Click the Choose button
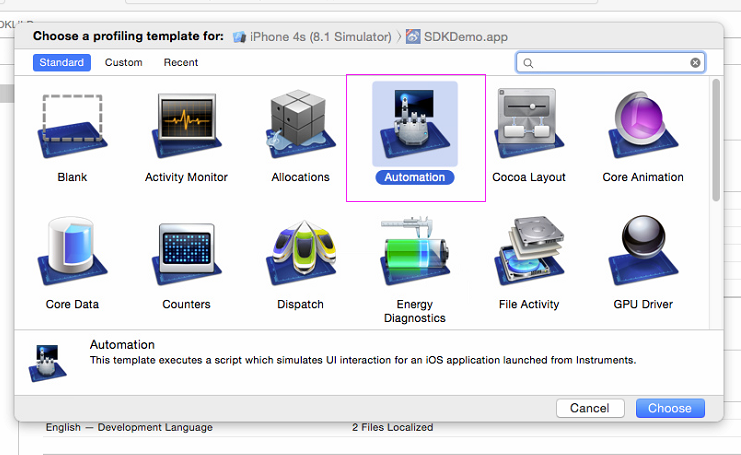 tap(670, 408)
